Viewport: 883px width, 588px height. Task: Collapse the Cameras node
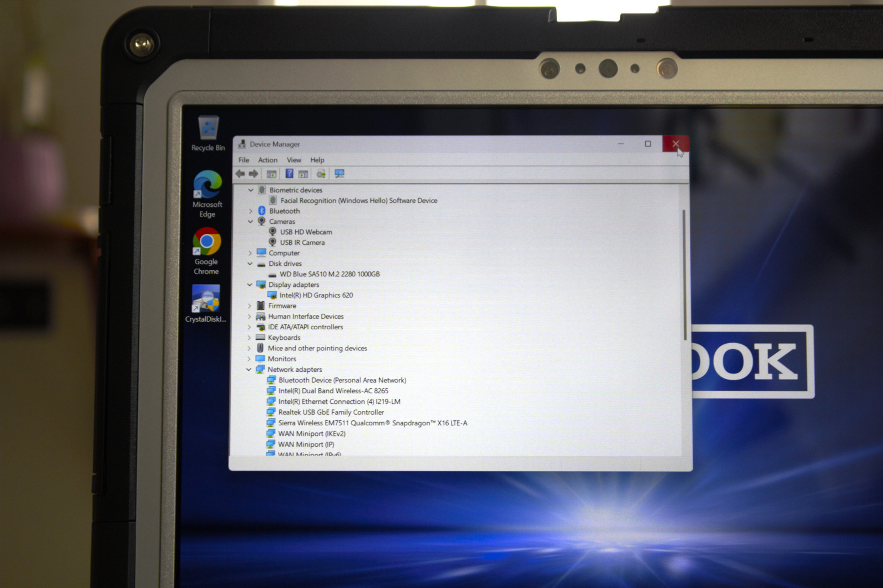tap(251, 221)
